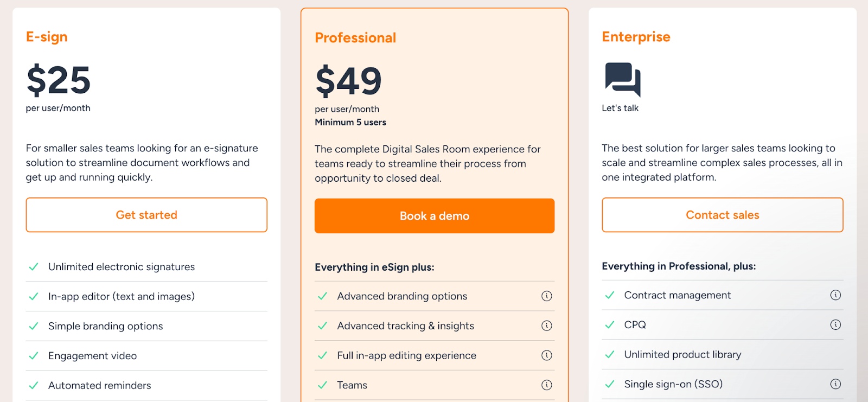Click info icon for Single sign-on (SSO)
868x402 pixels.
click(835, 384)
